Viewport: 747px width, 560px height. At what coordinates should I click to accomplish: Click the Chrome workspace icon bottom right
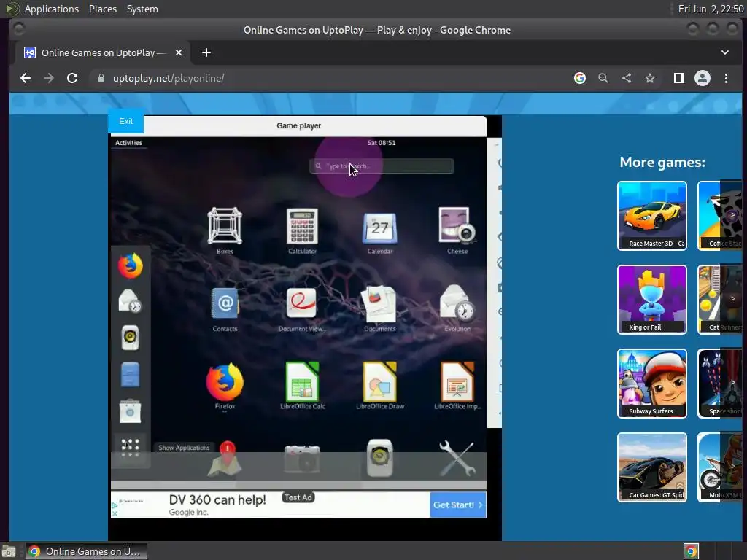(692, 551)
